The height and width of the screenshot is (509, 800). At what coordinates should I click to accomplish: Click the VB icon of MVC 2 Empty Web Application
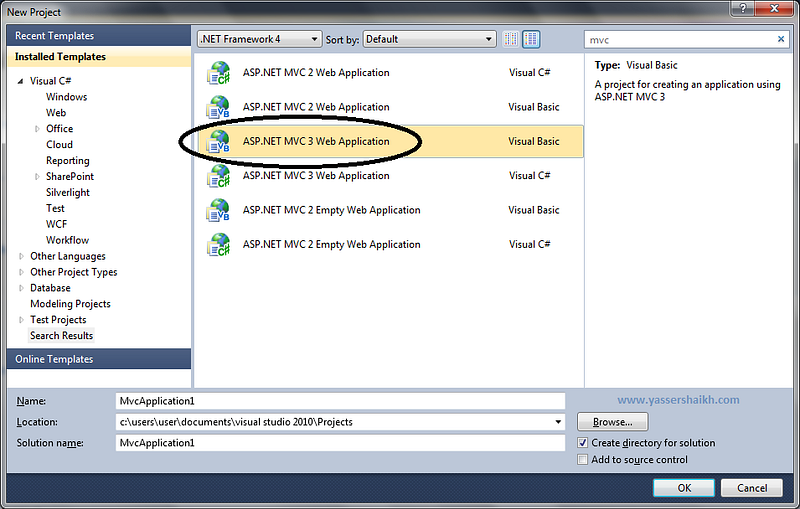click(x=218, y=210)
